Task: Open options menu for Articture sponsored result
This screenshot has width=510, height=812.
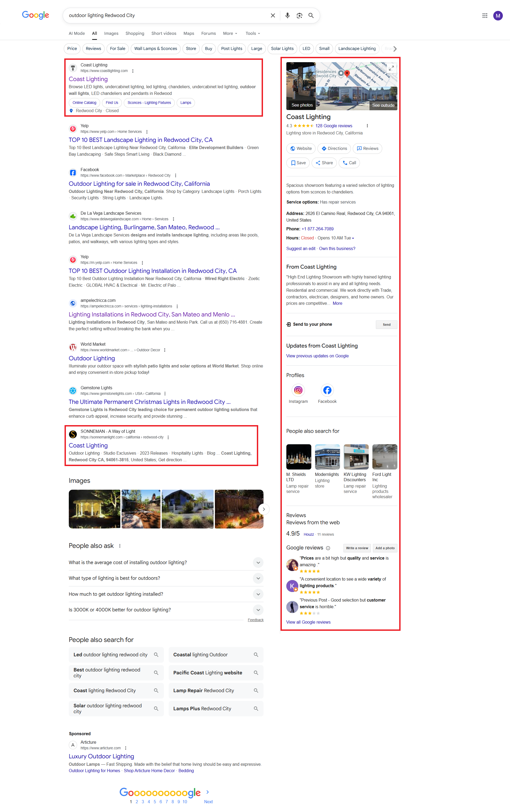Action: [x=126, y=748]
